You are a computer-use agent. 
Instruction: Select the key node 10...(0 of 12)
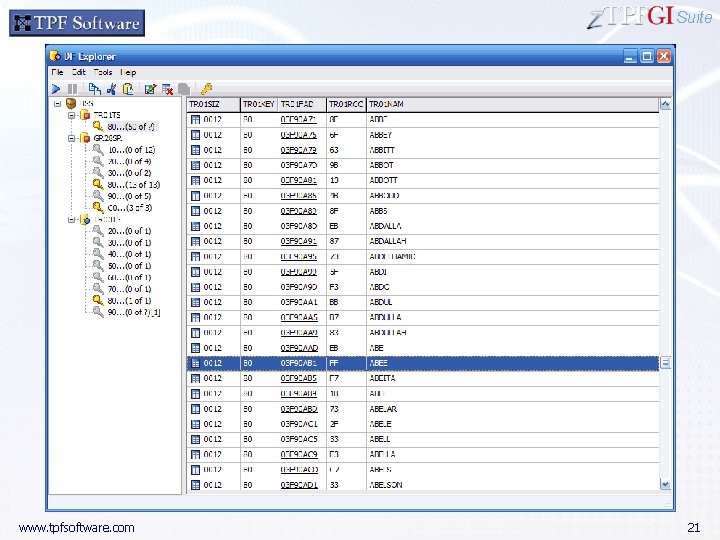pyautogui.click(x=132, y=150)
